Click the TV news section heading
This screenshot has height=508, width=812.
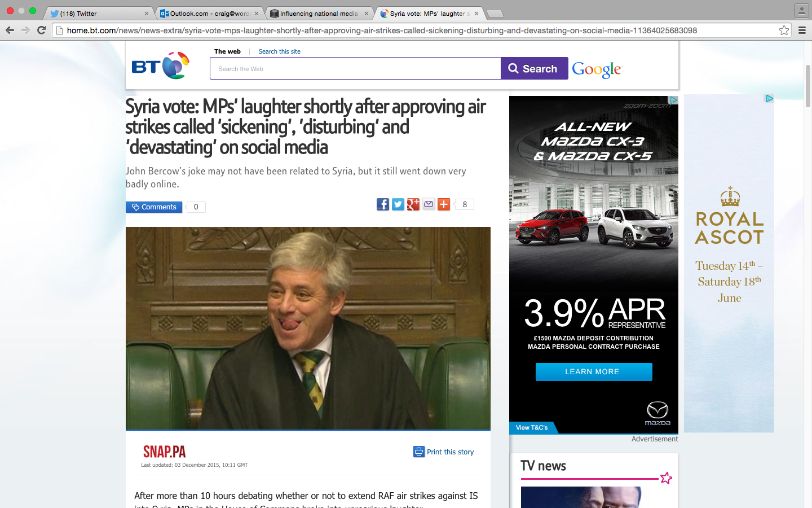point(543,466)
